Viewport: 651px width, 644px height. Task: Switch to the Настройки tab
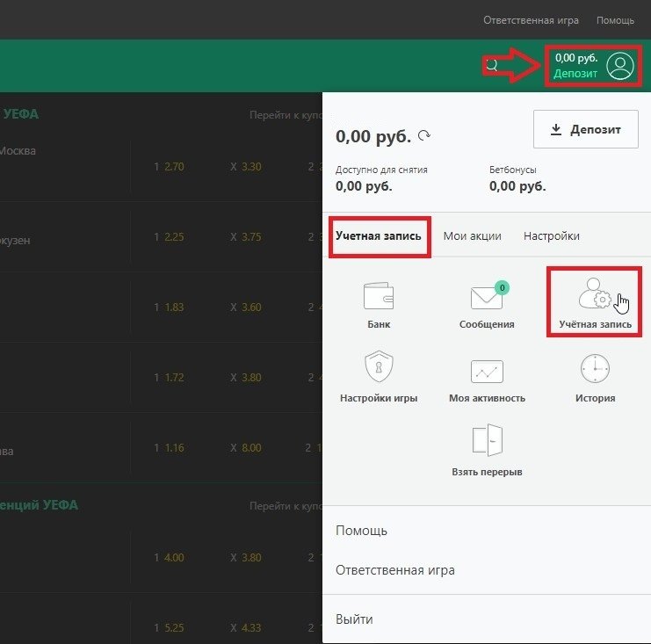tap(551, 235)
